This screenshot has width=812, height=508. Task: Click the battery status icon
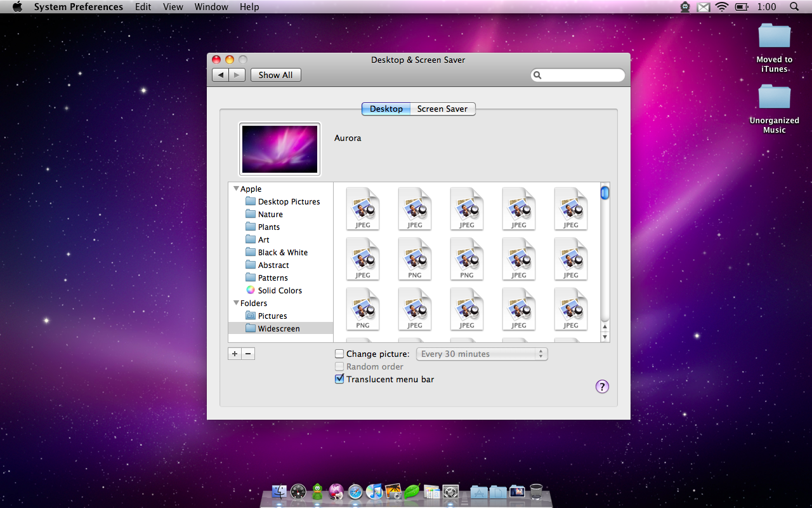(x=741, y=7)
